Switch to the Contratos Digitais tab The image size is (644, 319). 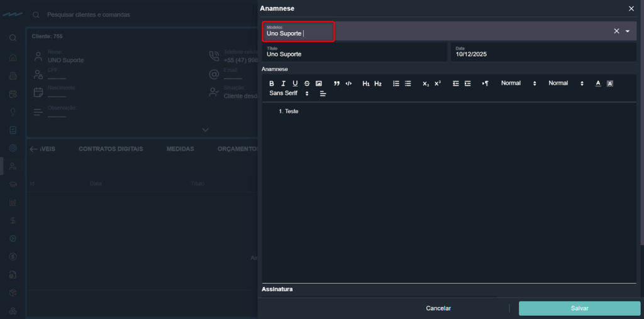click(x=111, y=149)
